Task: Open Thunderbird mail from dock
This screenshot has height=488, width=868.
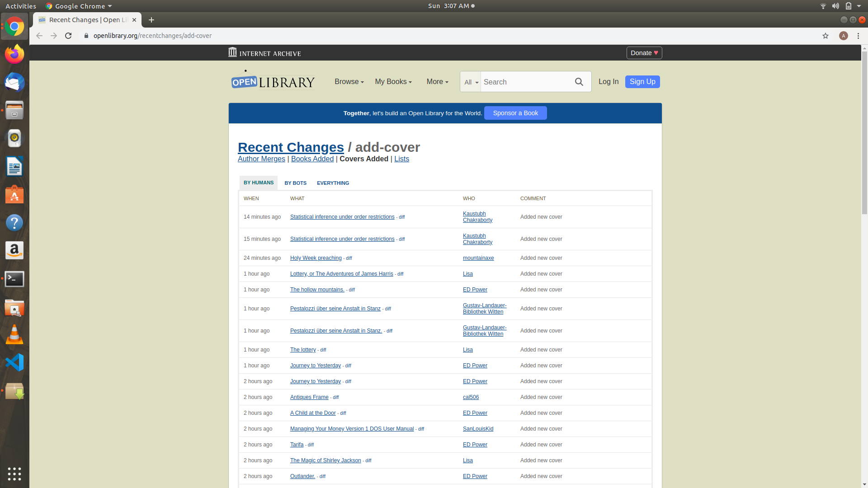Action: (x=14, y=83)
